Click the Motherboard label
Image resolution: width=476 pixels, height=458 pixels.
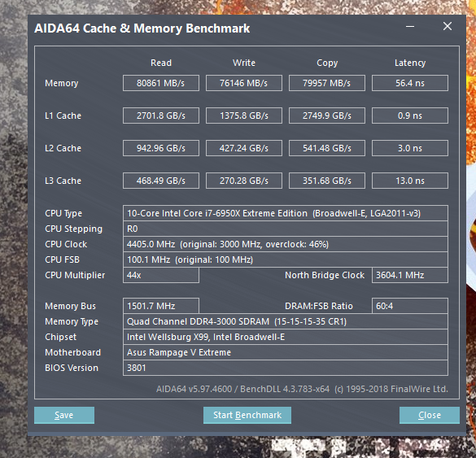click(72, 352)
